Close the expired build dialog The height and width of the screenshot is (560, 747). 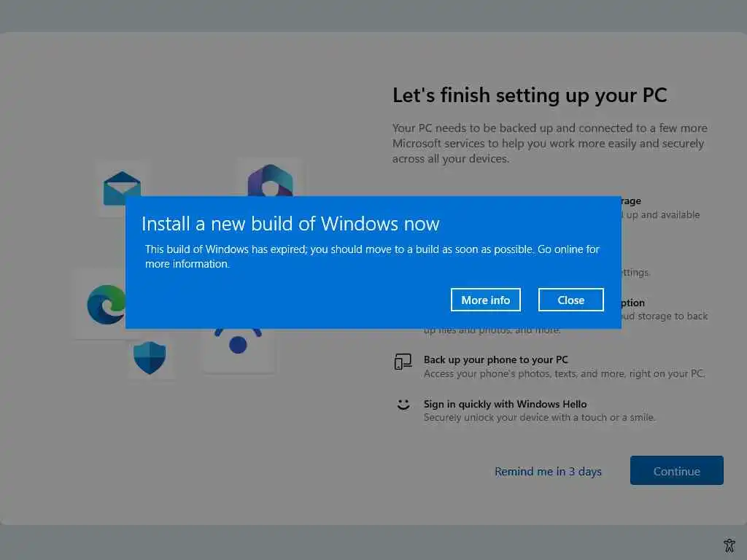pyautogui.click(x=570, y=300)
